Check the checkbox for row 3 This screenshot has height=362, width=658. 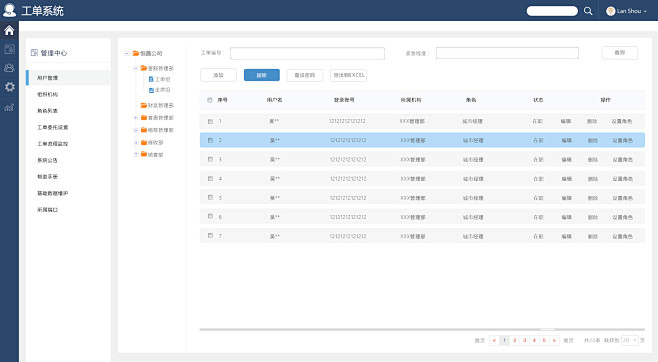coord(210,159)
